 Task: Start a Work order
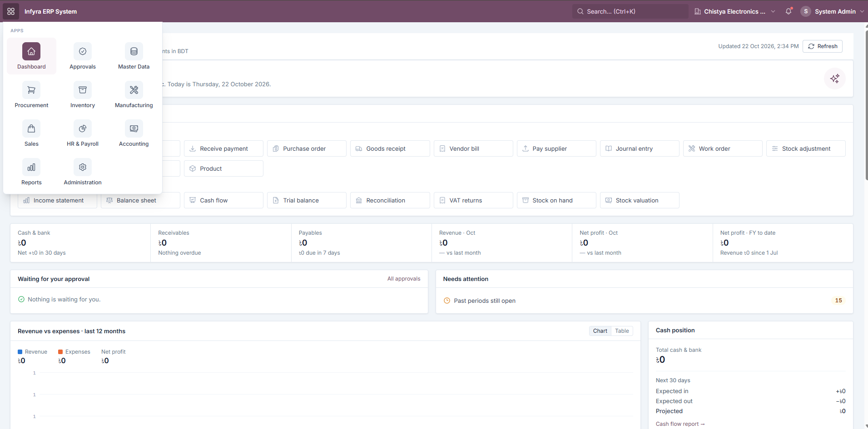coord(723,148)
